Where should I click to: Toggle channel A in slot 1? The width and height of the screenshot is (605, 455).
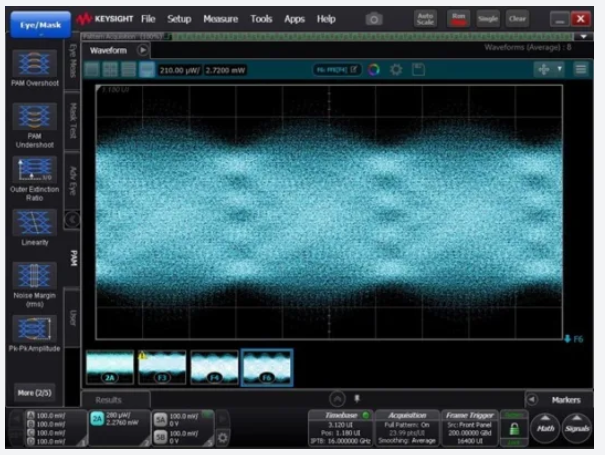[31, 416]
